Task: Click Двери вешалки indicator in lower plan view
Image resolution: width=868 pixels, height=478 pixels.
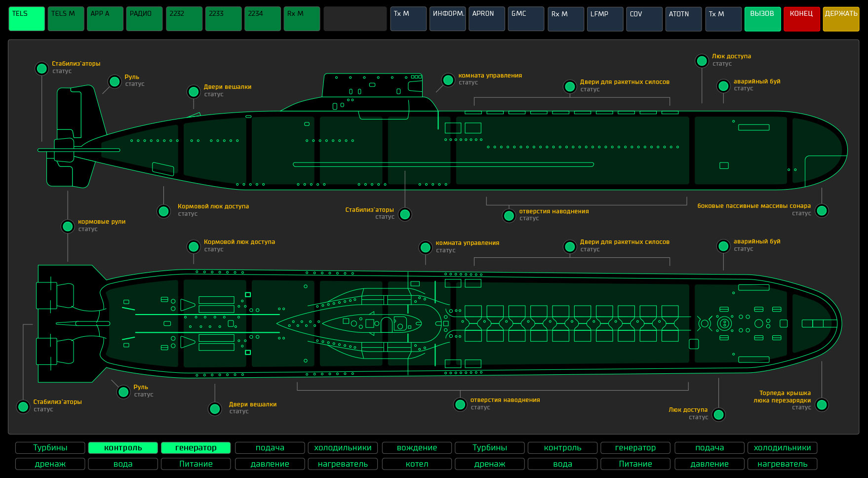Action: (215, 409)
